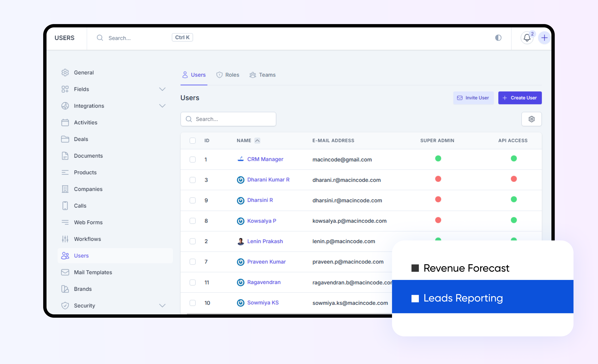Tick the checkbox for Kowsalya P
This screenshot has height=364, width=598.
pyautogui.click(x=192, y=221)
